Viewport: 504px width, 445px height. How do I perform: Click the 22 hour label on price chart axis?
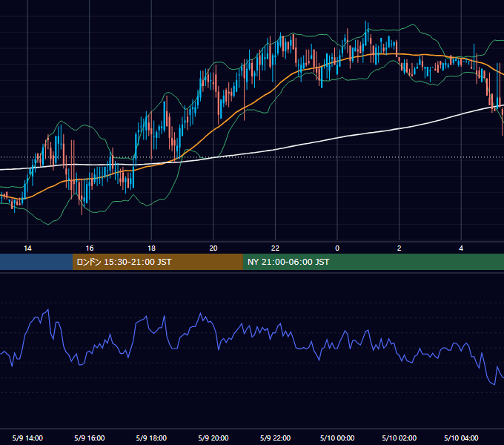tap(276, 248)
